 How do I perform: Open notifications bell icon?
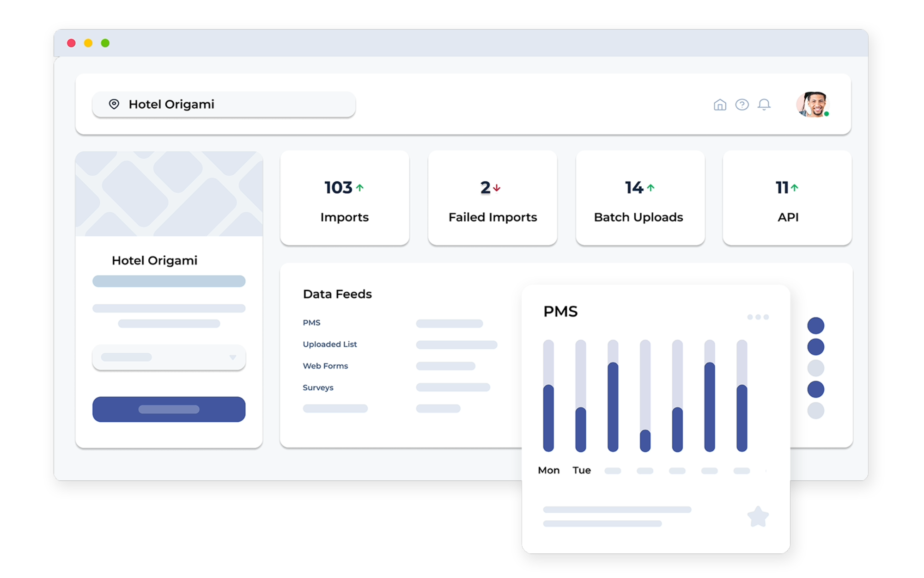click(x=764, y=105)
